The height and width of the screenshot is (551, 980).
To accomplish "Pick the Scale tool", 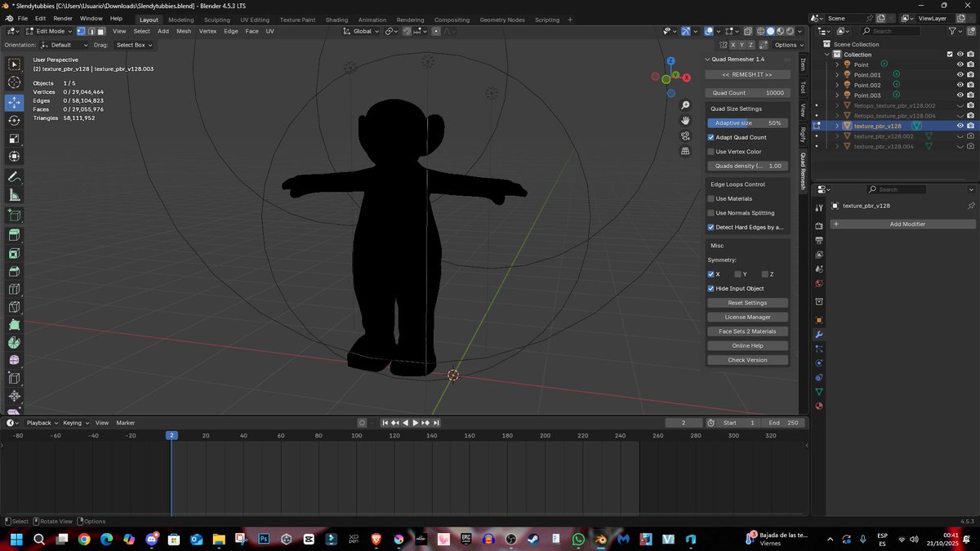I will click(14, 139).
